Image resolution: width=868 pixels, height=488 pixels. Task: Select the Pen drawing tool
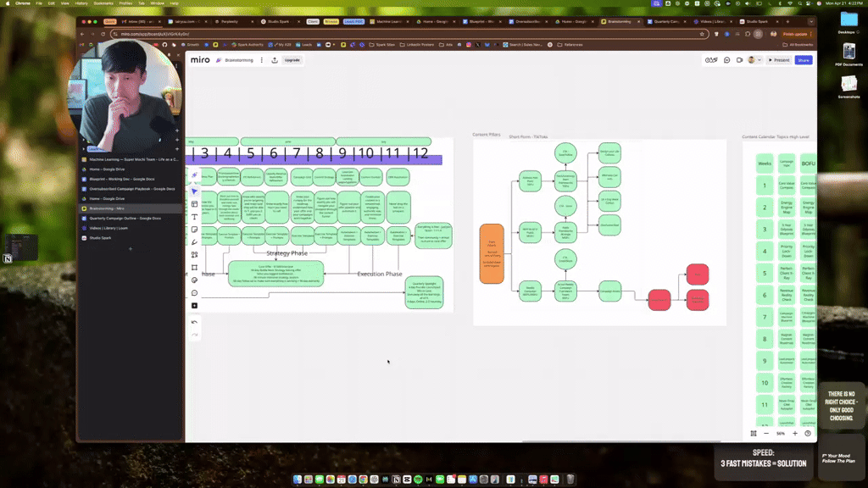pyautogui.click(x=194, y=242)
